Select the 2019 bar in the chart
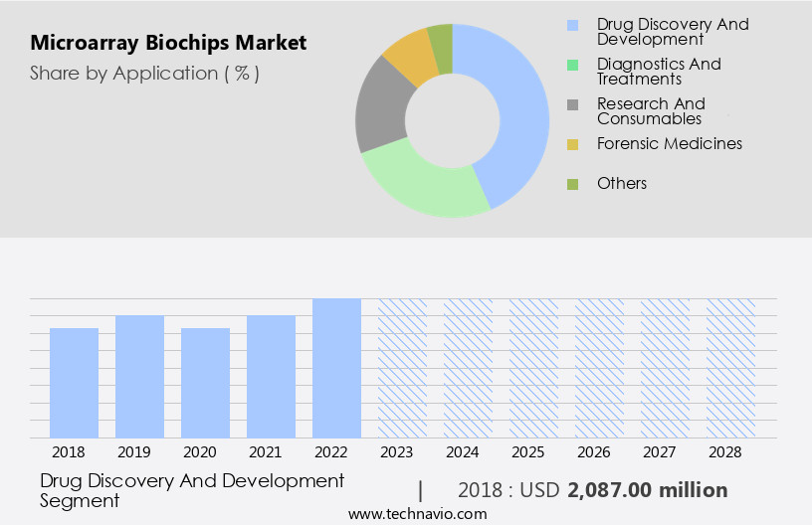 pos(139,376)
